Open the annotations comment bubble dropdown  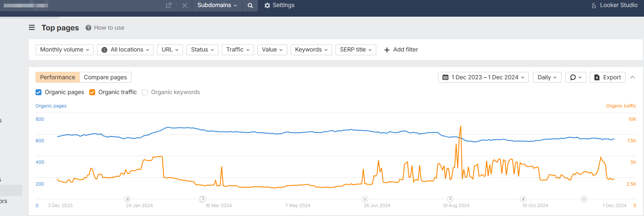(575, 77)
